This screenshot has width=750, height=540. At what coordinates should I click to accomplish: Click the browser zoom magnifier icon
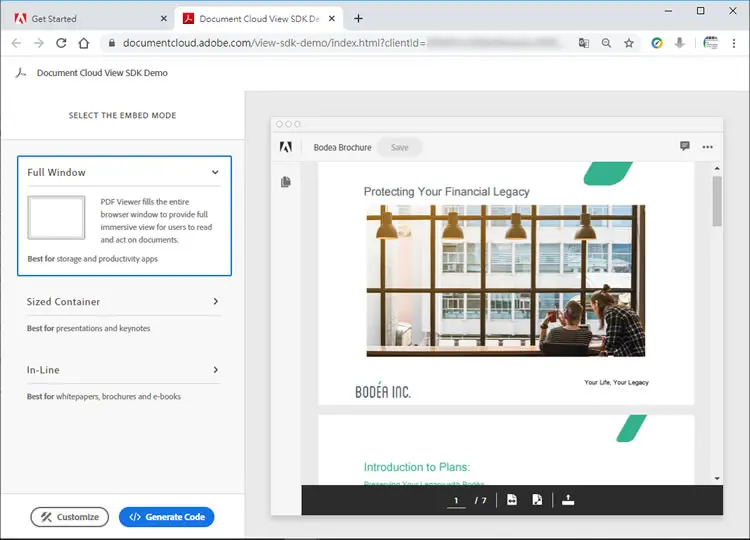[x=606, y=43]
